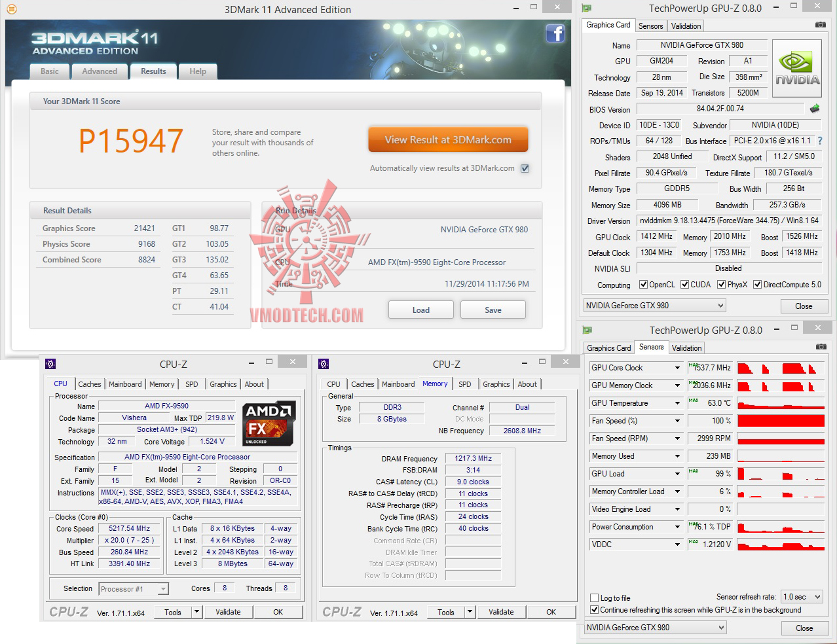Switch to the Basic tab in 3DMark
The width and height of the screenshot is (837, 644).
pos(50,71)
